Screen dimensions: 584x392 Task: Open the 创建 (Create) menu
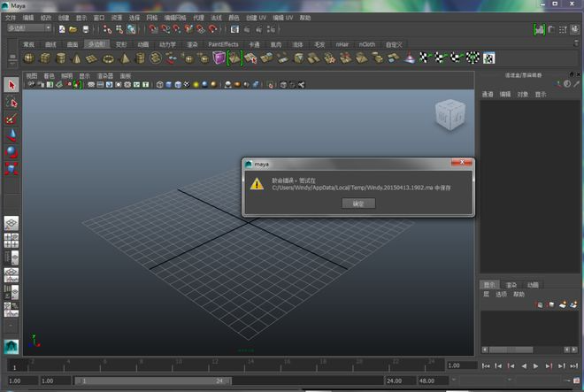pyautogui.click(x=64, y=18)
